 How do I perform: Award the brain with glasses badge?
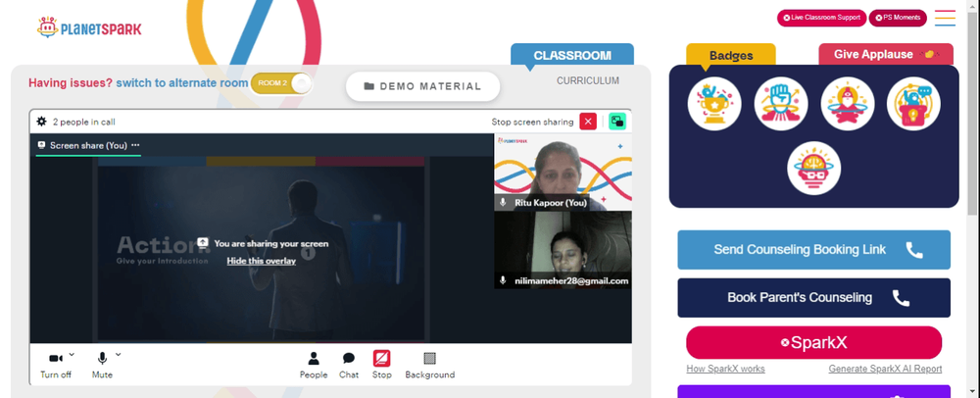[x=813, y=168]
